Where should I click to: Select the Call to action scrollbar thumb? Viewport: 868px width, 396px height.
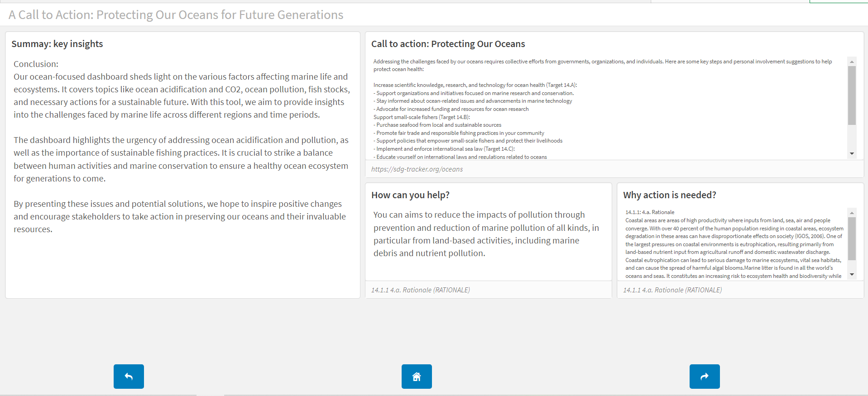[x=852, y=95]
